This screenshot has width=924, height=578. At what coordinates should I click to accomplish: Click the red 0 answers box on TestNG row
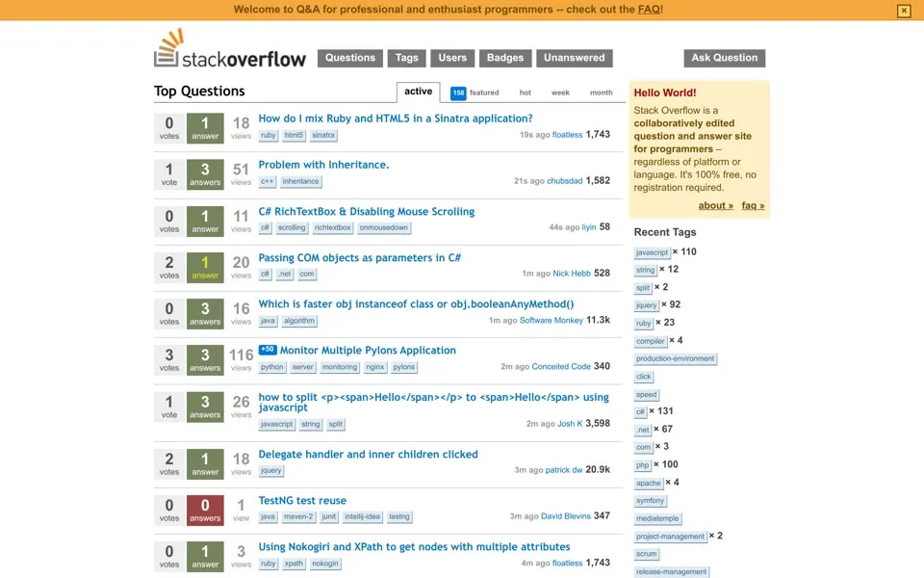[x=205, y=511]
